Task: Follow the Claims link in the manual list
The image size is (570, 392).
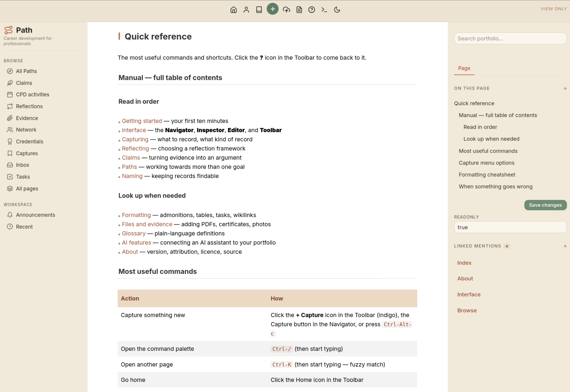Action: pyautogui.click(x=131, y=158)
